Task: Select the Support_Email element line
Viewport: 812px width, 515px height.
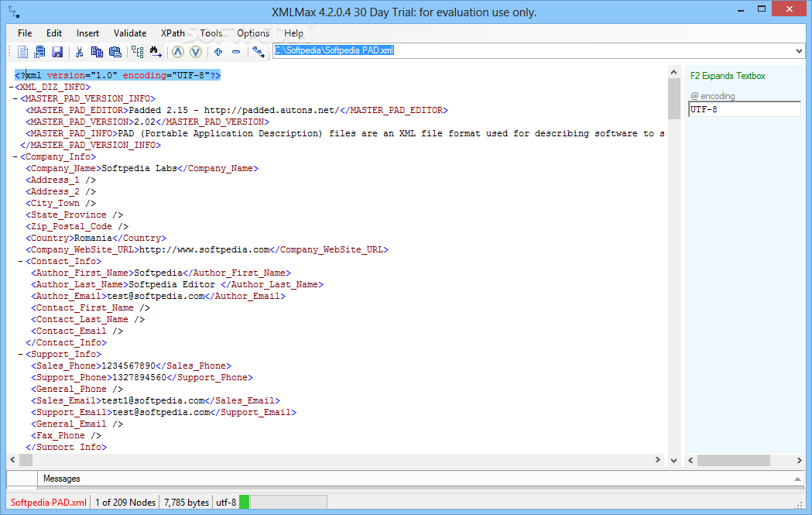Action: click(x=163, y=412)
